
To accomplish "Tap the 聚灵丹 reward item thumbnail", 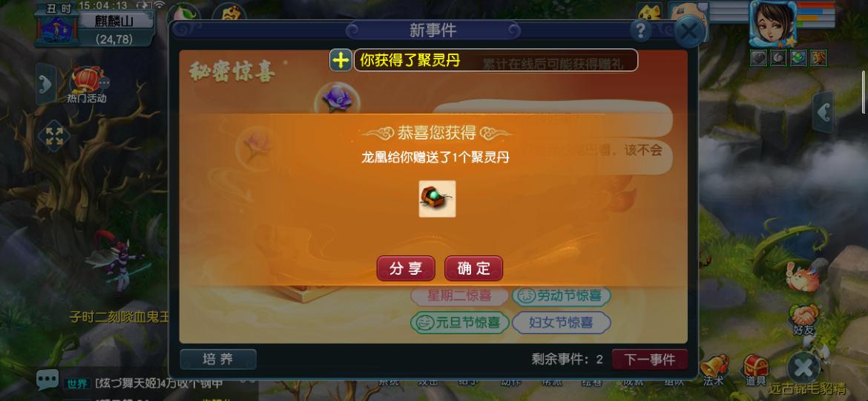I will coord(437,199).
